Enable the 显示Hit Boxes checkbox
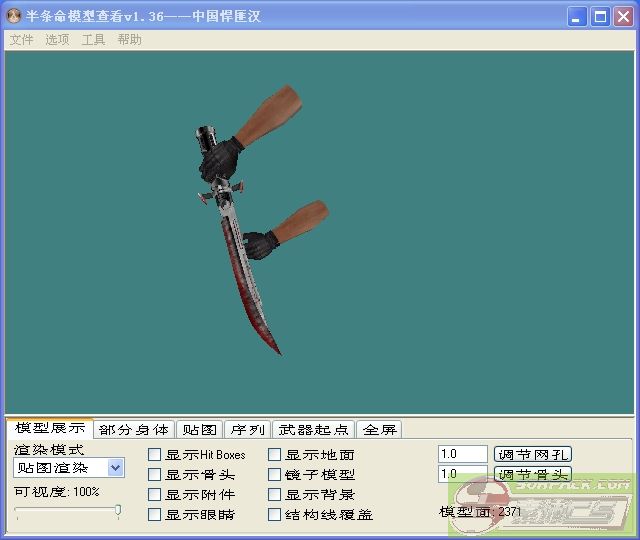Screen dimensions: 640x540 155,455
